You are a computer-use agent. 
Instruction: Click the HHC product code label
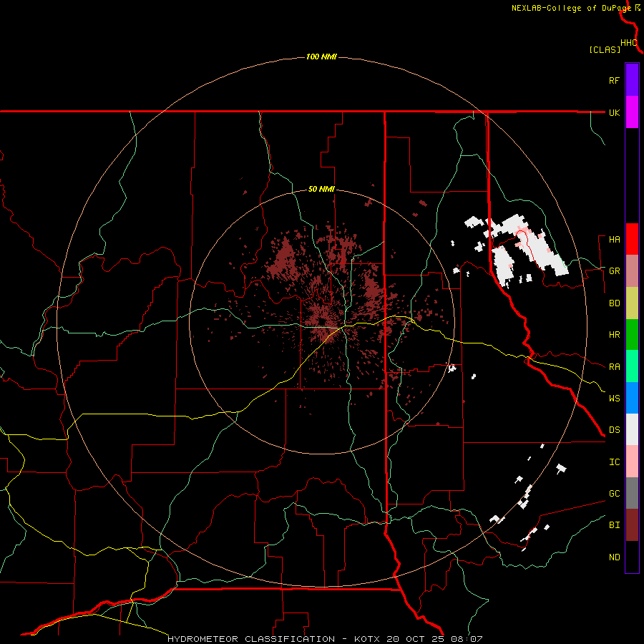[x=629, y=43]
